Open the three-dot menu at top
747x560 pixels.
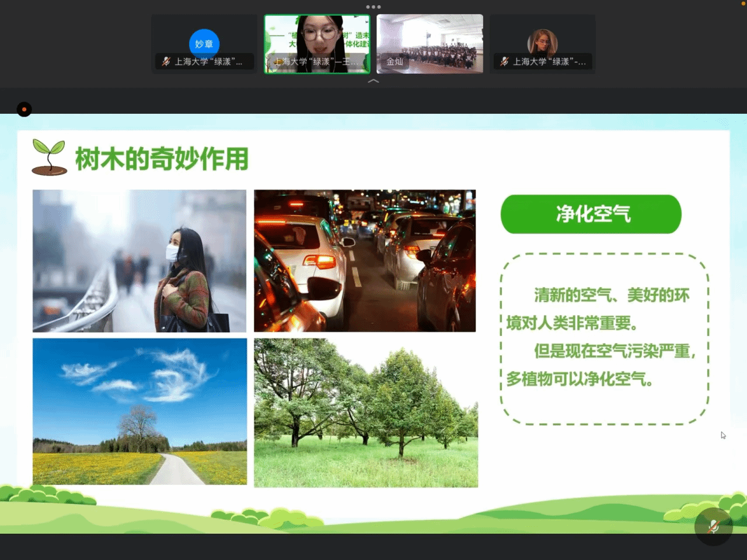pos(373,7)
